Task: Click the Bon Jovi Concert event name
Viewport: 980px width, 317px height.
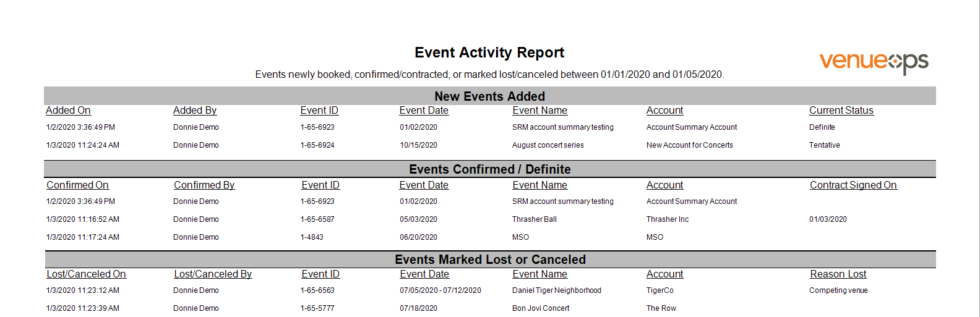Action: tap(541, 308)
